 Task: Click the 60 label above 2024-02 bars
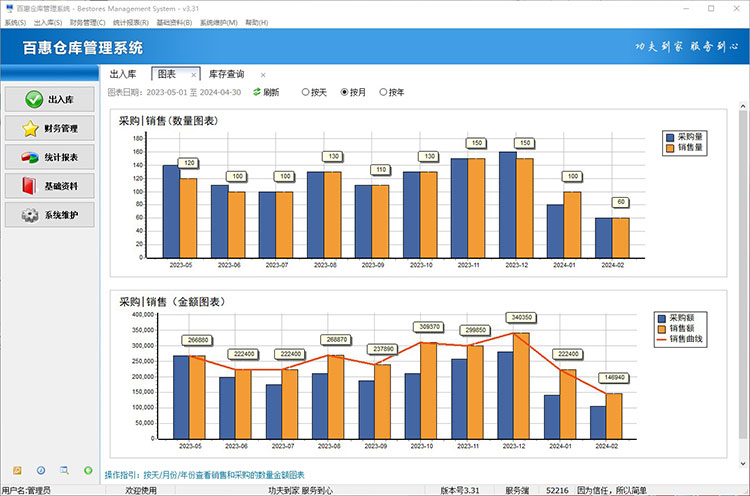(621, 202)
